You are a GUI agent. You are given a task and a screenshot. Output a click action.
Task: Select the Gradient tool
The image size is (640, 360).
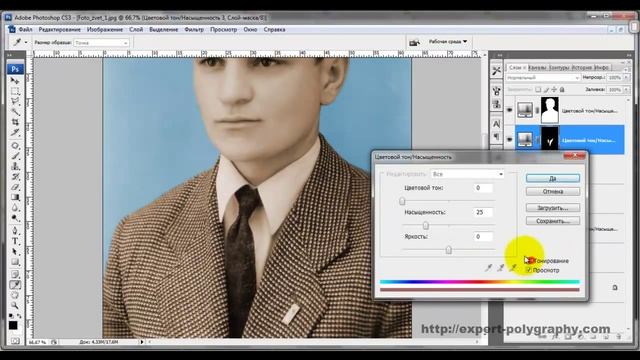(15, 197)
